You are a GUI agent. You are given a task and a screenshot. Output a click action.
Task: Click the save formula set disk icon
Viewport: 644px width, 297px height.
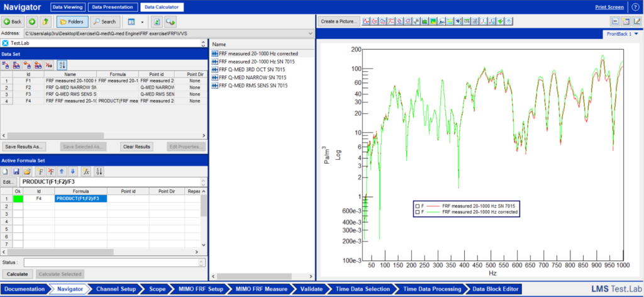pyautogui.click(x=17, y=172)
